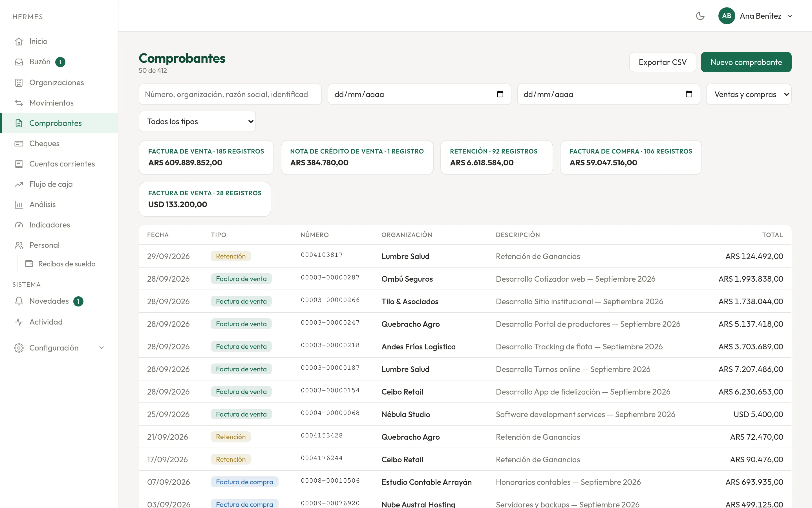Select the Personal people icon
The width and height of the screenshot is (812, 508).
pyautogui.click(x=19, y=245)
